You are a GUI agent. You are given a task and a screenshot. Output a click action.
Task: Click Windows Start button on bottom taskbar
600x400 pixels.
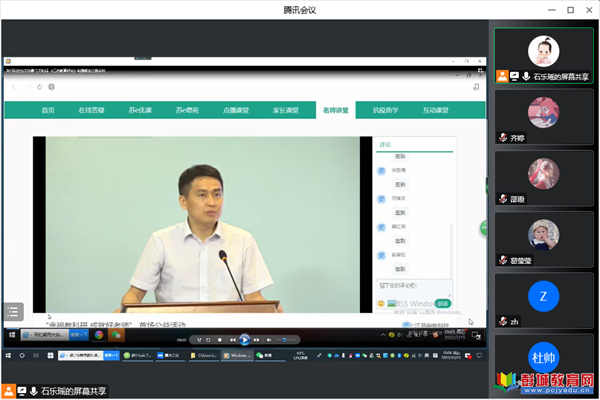(x=8, y=356)
